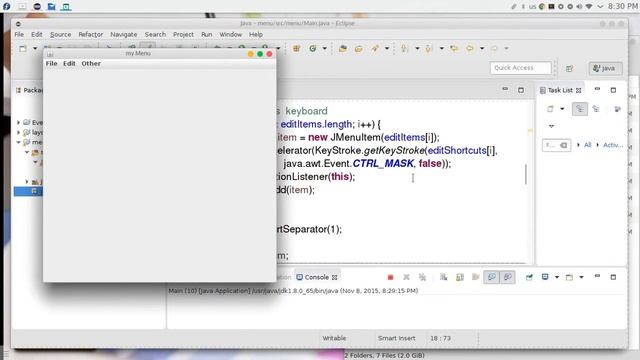Image resolution: width=640 pixels, height=360 pixels.
Task: Select the Console tab
Action: tap(317, 277)
